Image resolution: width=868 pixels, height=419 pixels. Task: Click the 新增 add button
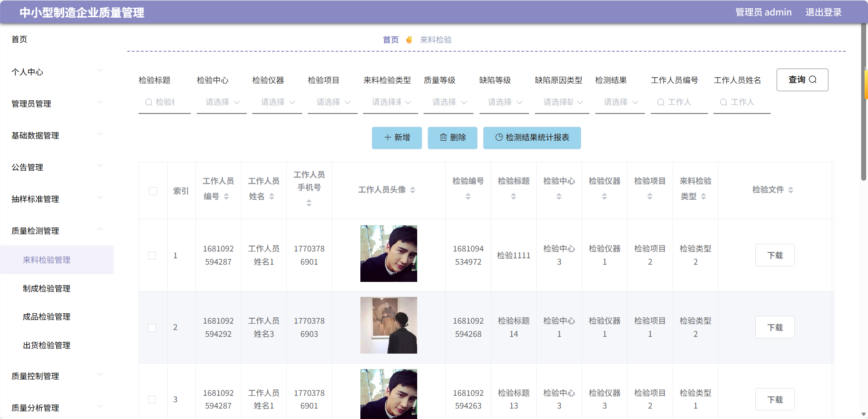point(397,138)
